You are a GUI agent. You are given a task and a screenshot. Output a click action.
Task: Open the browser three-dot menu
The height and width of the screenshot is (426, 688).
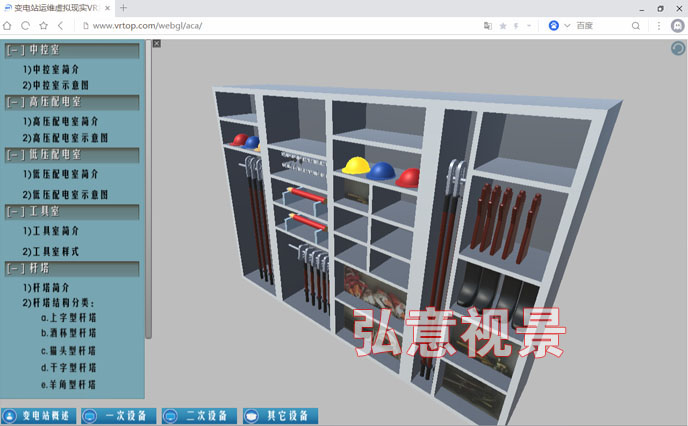click(659, 26)
